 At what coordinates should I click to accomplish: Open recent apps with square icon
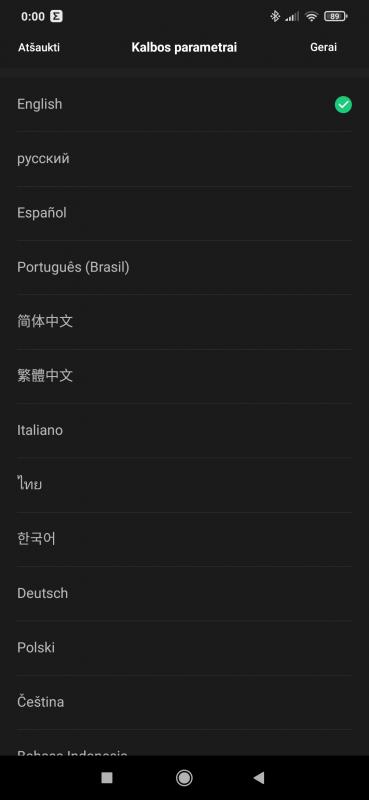(107, 777)
